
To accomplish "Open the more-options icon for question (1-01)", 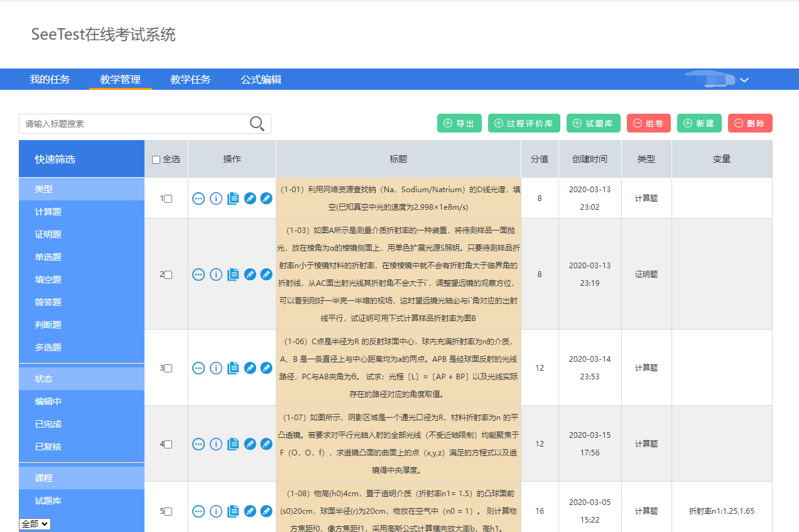I will click(x=198, y=198).
